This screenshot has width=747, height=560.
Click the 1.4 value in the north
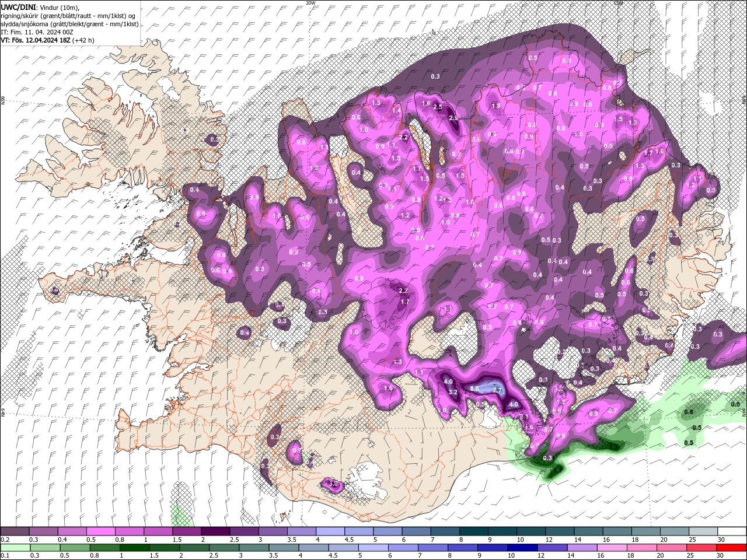pyautogui.click(x=396, y=110)
